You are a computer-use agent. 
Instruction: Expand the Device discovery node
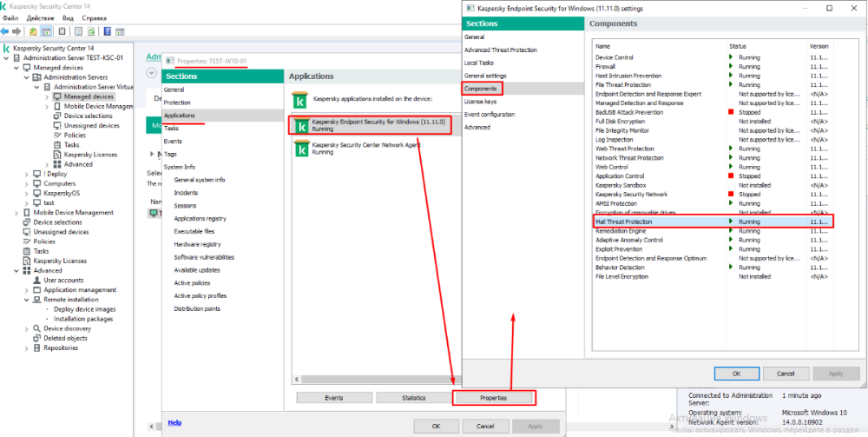click(27, 328)
